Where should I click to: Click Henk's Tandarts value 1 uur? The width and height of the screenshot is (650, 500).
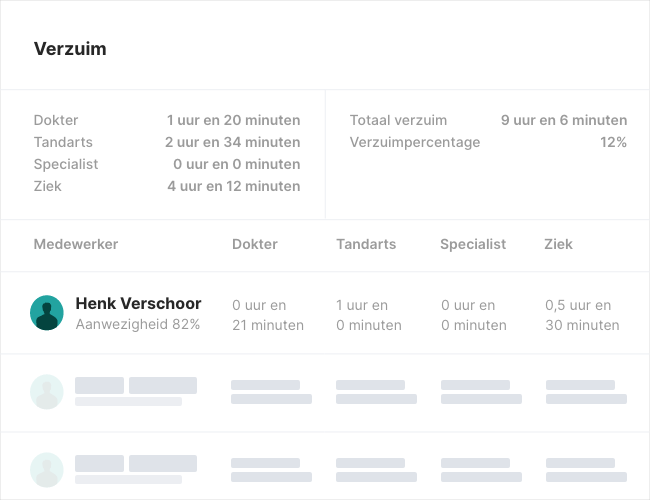click(x=362, y=305)
